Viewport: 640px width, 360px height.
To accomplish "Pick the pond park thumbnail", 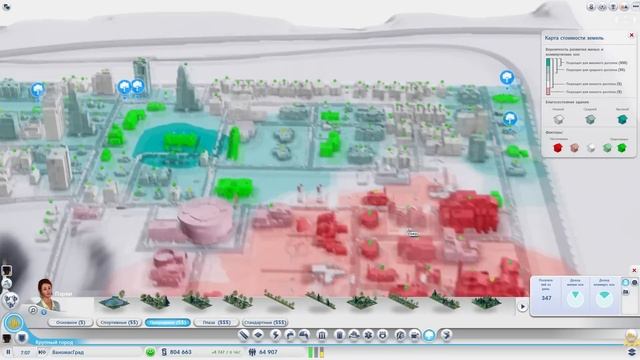I will tap(114, 302).
